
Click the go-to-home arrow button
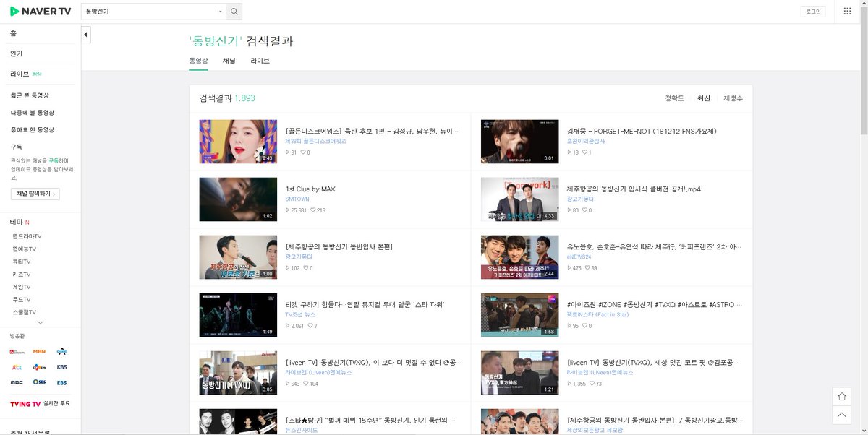pyautogui.click(x=841, y=397)
